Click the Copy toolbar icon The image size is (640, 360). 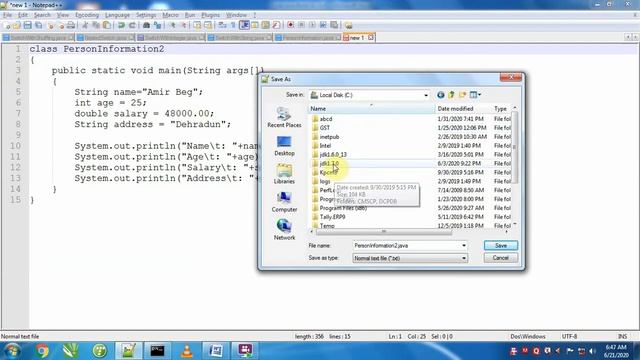click(96, 25)
